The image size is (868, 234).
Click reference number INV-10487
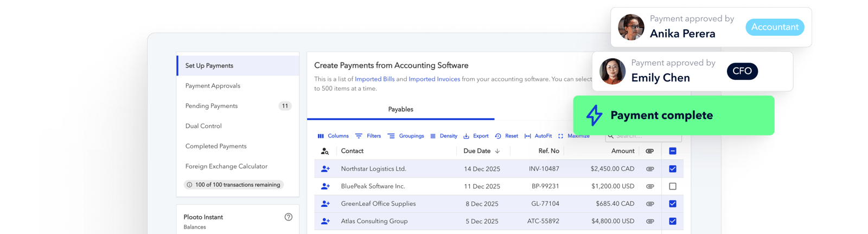point(544,169)
